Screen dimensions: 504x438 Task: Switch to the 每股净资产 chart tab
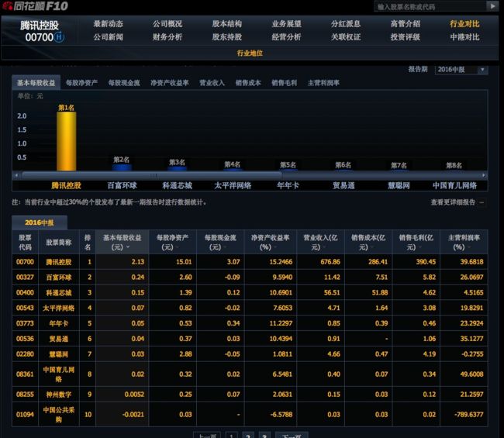(x=81, y=83)
